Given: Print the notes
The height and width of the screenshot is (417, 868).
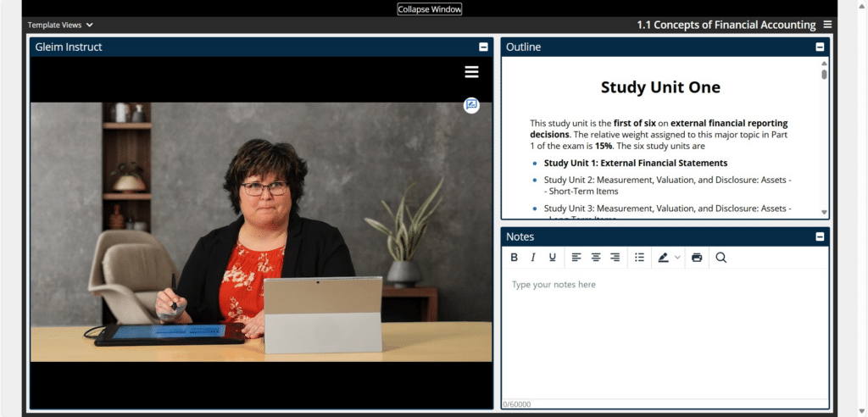Looking at the screenshot, I should click(697, 257).
